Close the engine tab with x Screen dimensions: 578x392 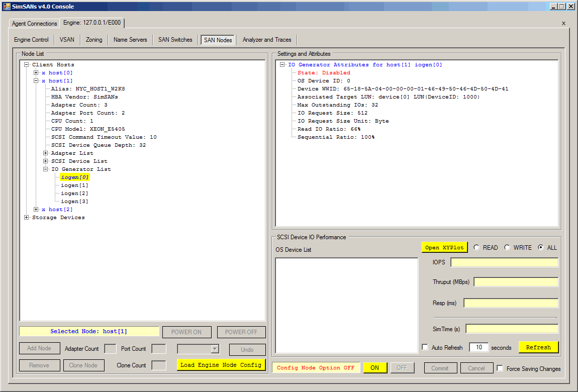tap(563, 24)
